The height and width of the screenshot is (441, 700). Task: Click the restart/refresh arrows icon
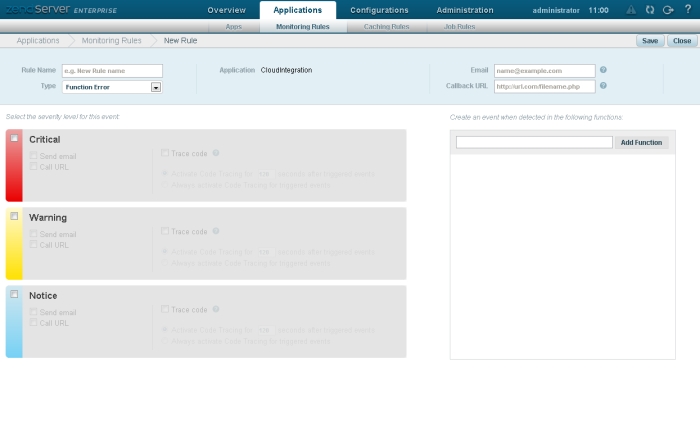[x=649, y=10]
